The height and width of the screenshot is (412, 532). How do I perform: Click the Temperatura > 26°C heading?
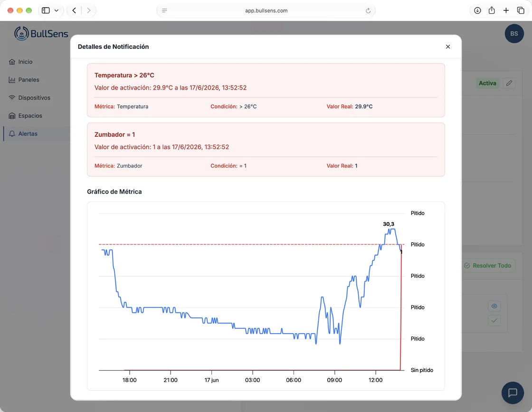click(124, 75)
